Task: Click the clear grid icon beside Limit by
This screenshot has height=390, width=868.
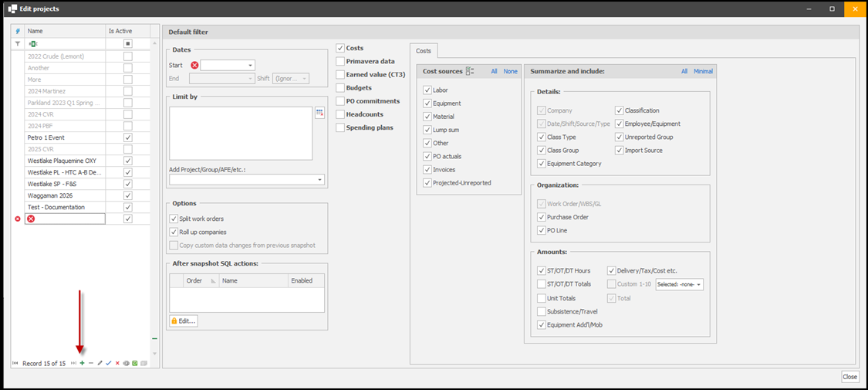Action: 320,113
